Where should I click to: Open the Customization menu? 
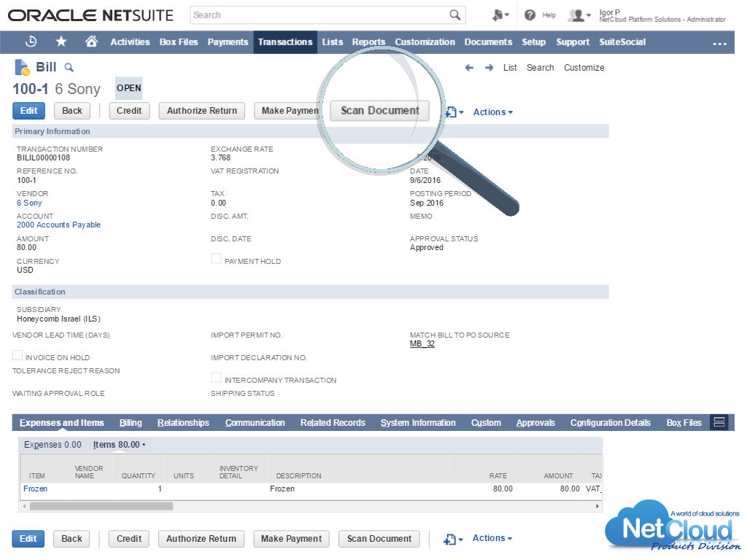click(425, 42)
